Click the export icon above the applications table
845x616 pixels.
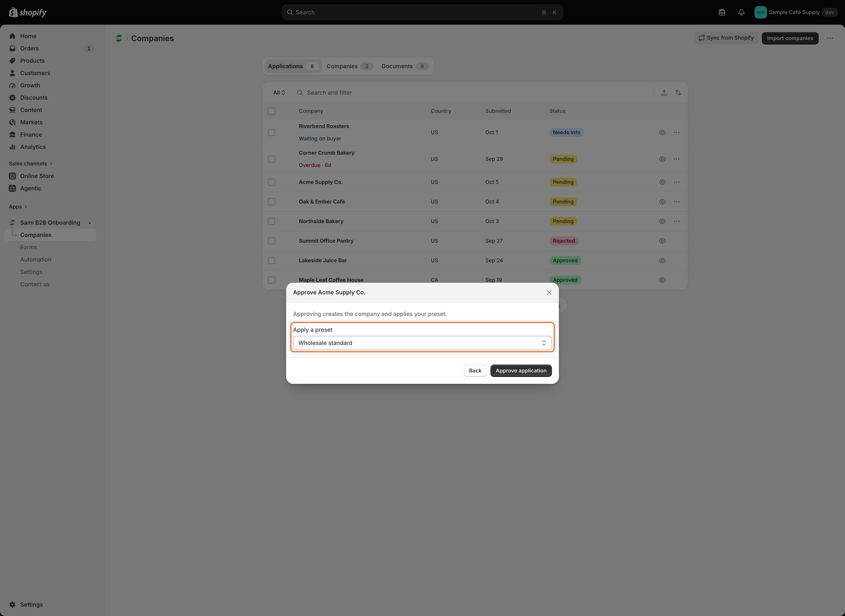click(x=664, y=93)
